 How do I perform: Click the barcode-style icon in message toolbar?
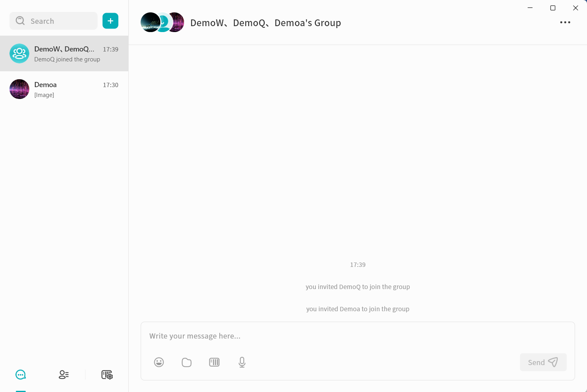pyautogui.click(x=214, y=362)
